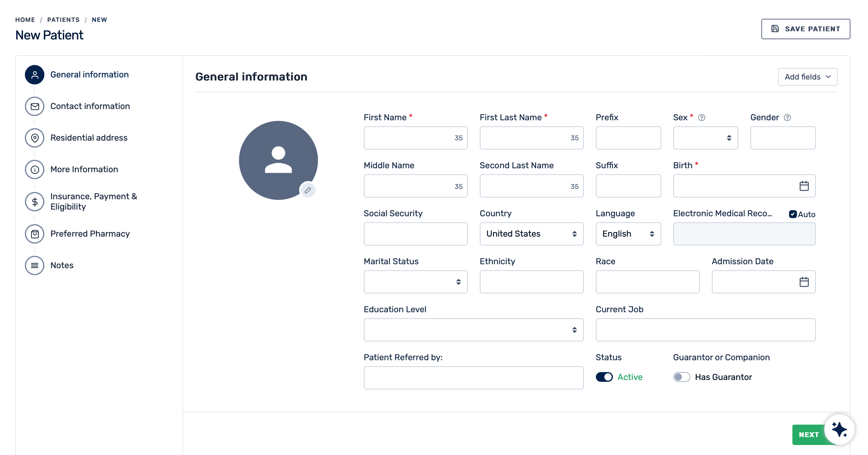
Task: Click the Residential address pin icon
Action: [x=35, y=138]
